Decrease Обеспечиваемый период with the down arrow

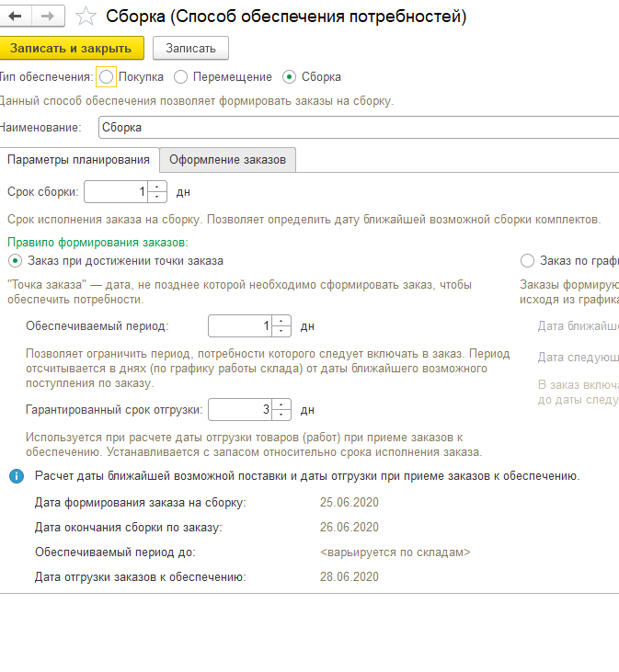pyautogui.click(x=281, y=331)
